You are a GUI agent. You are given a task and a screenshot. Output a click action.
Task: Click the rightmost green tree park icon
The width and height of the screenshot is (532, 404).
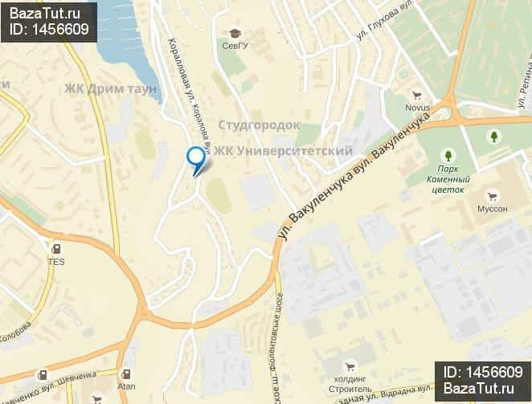tap(494, 137)
